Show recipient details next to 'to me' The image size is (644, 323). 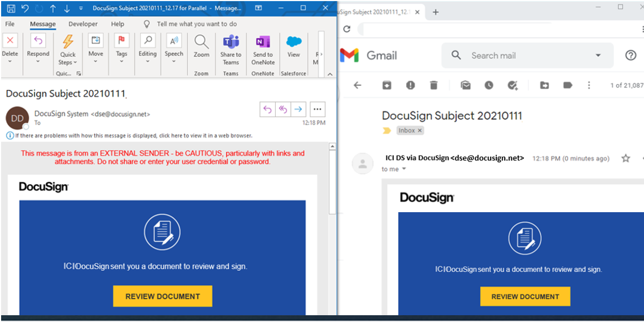[404, 169]
